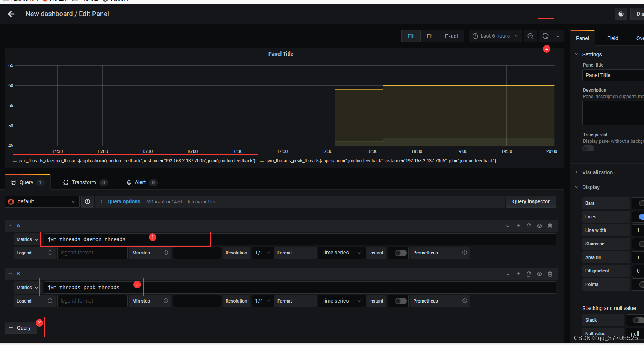This screenshot has height=345, width=644.
Task: Click query A legend info icon
Action: (50, 253)
